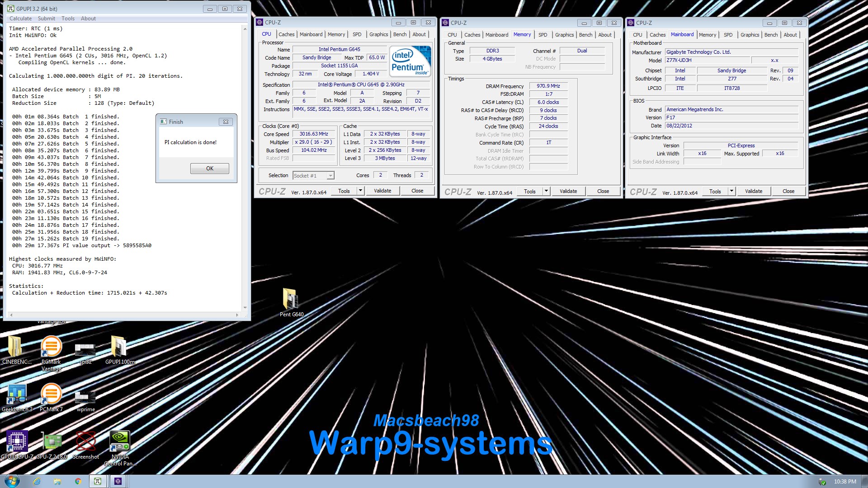Switch to Mainboard tab in first CPU-Z window

click(x=311, y=34)
